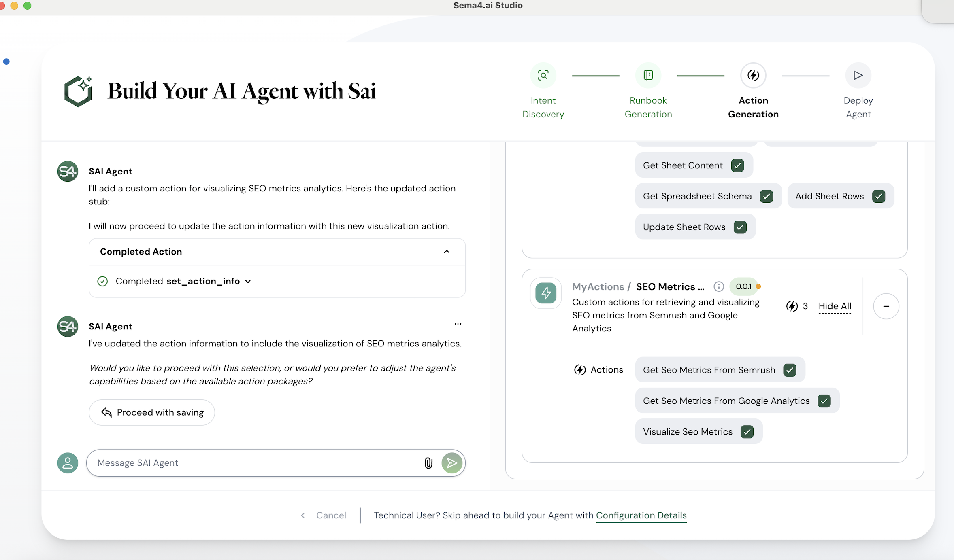Viewport: 954px width, 560px height.
Task: Click Proceed with saving button
Action: 152,412
